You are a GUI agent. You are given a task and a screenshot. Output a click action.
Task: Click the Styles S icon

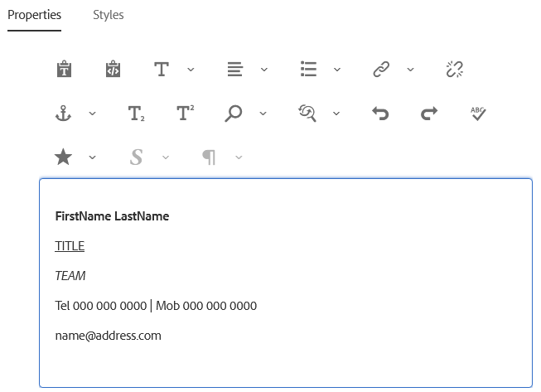(x=136, y=157)
